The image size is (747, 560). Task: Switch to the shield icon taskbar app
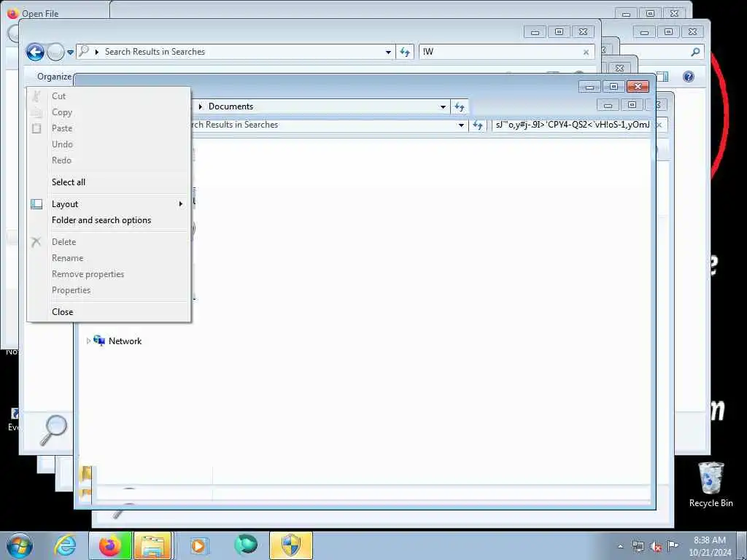click(x=291, y=545)
